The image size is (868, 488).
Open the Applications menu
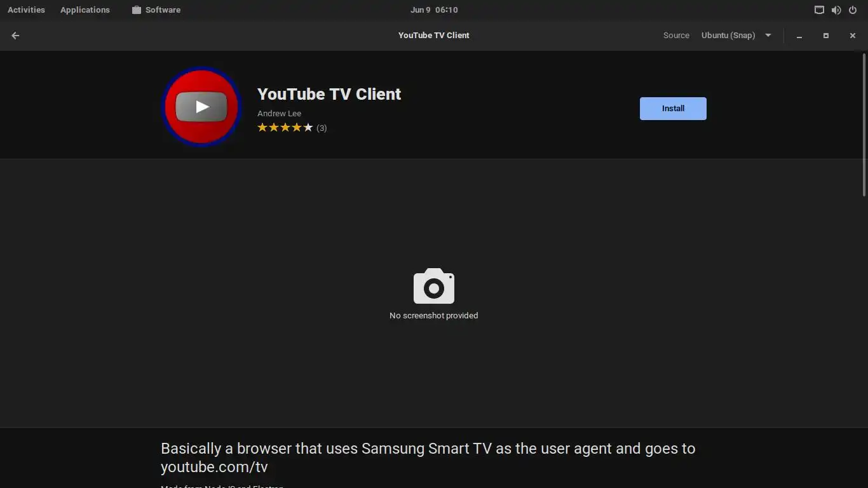(x=85, y=10)
